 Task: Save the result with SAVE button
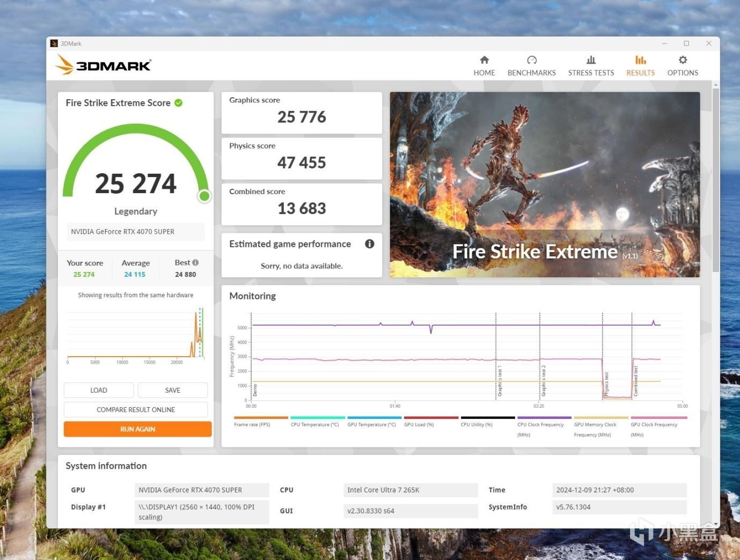[173, 390]
